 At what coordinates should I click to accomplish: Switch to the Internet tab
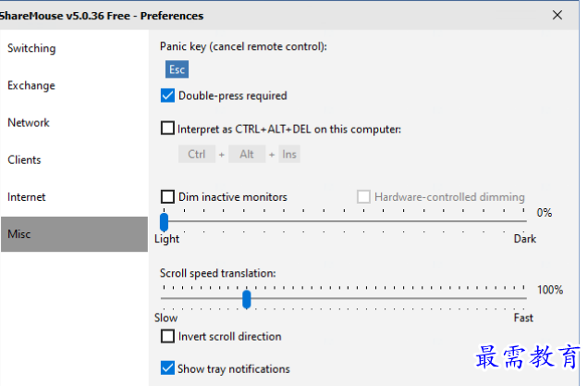click(27, 196)
